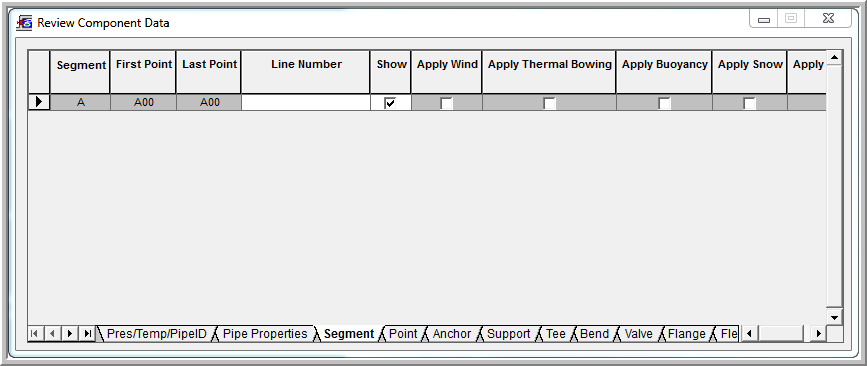867x366 pixels.
Task: Enable Apply Thermal Bowing checkbox
Action: 549,103
